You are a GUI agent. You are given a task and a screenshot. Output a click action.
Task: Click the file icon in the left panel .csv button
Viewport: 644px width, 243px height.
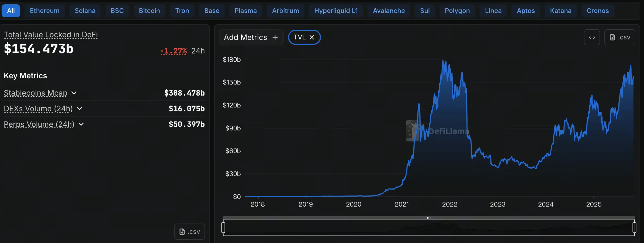[x=182, y=232]
